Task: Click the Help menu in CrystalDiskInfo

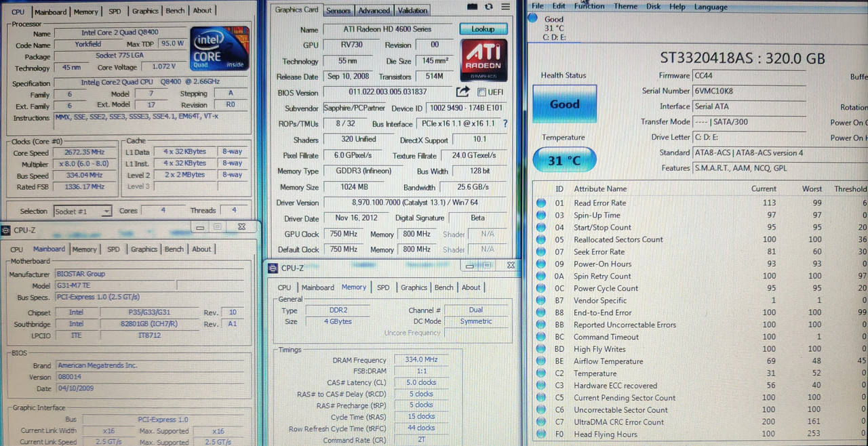Action: click(677, 6)
